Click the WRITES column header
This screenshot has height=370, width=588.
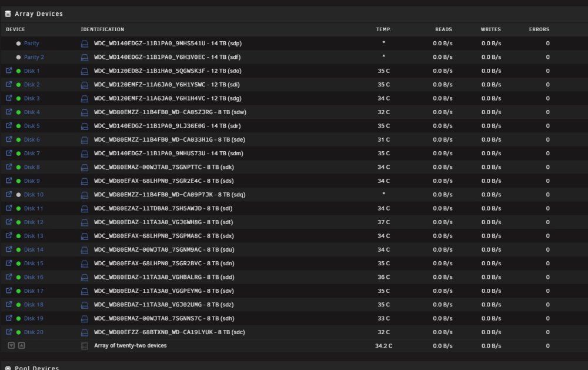(x=491, y=29)
